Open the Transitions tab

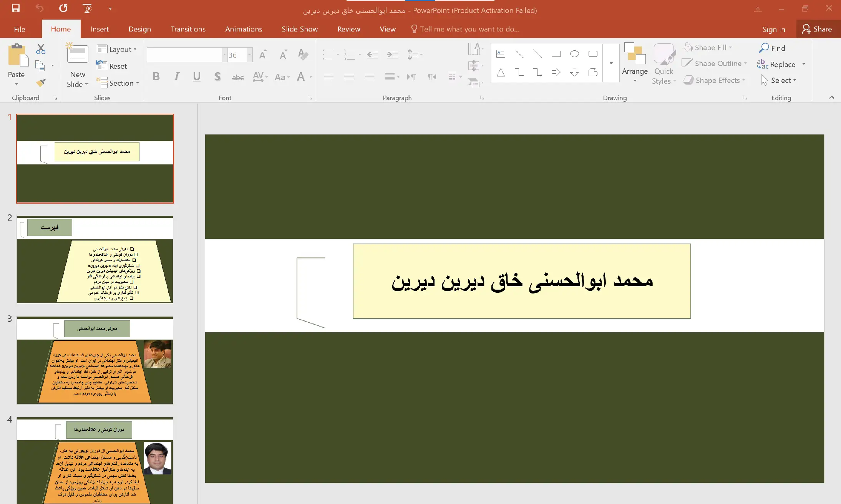(188, 29)
